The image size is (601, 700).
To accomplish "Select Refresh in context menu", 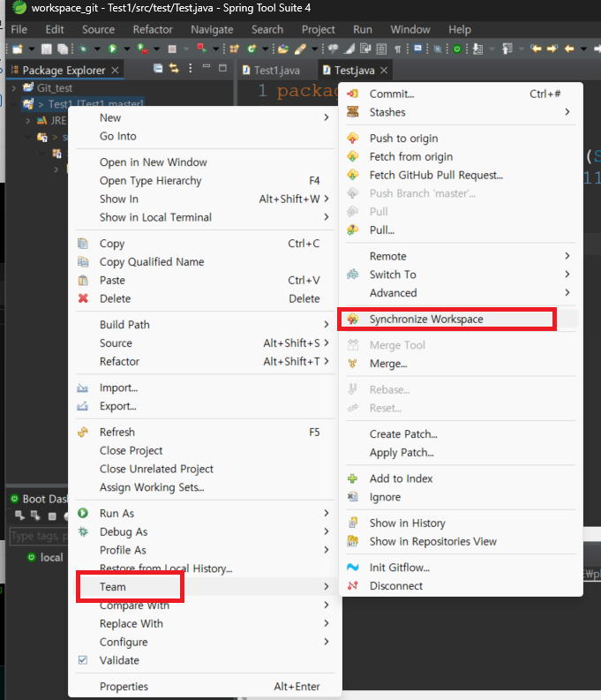I will click(x=205, y=433).
